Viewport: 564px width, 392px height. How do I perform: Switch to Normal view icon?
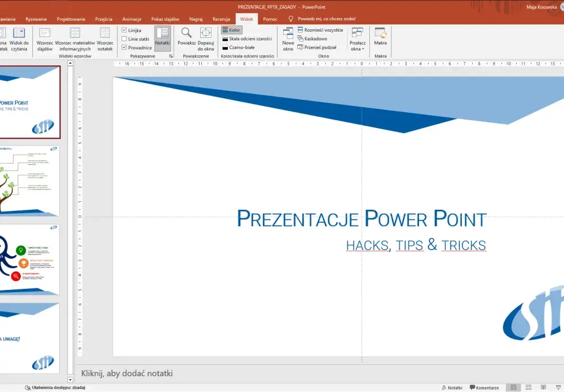click(x=513, y=387)
